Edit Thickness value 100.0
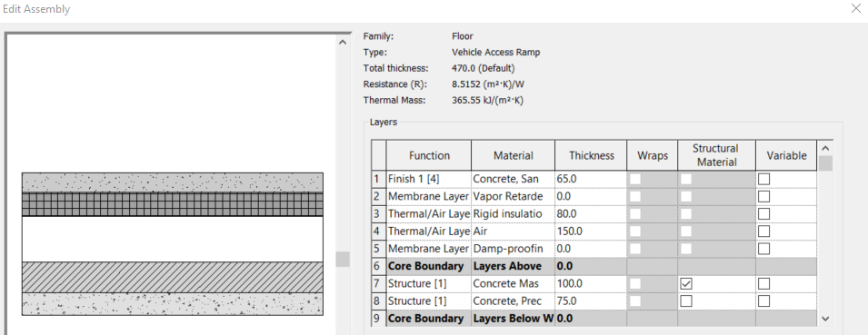Viewport: 868px width, 335px height. point(591,283)
